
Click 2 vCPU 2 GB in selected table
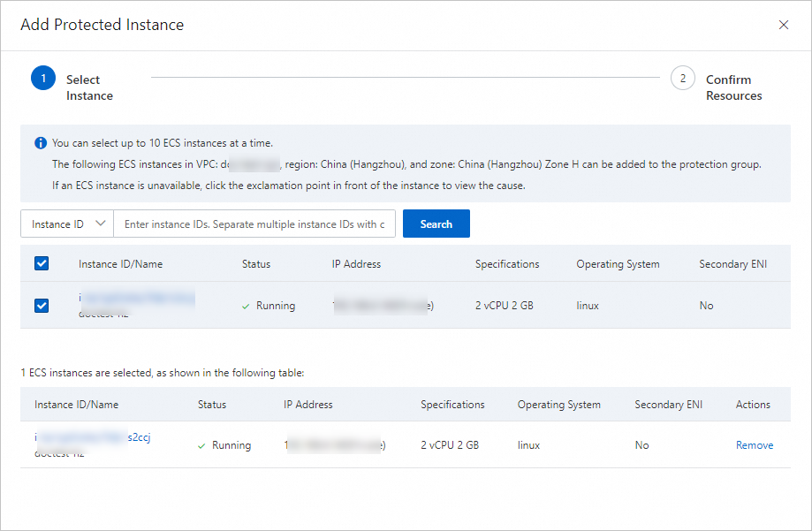[x=450, y=445]
